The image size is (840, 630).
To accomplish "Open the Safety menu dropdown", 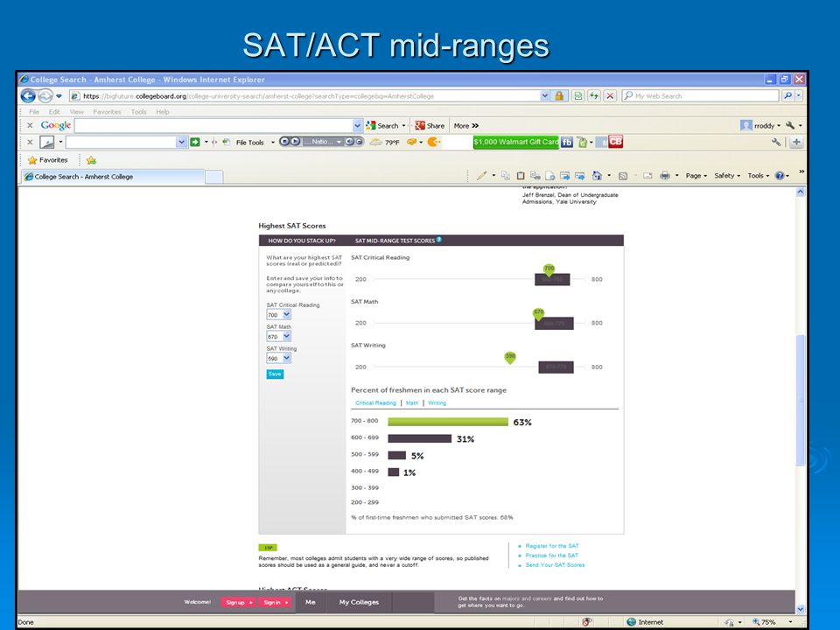I will click(727, 176).
